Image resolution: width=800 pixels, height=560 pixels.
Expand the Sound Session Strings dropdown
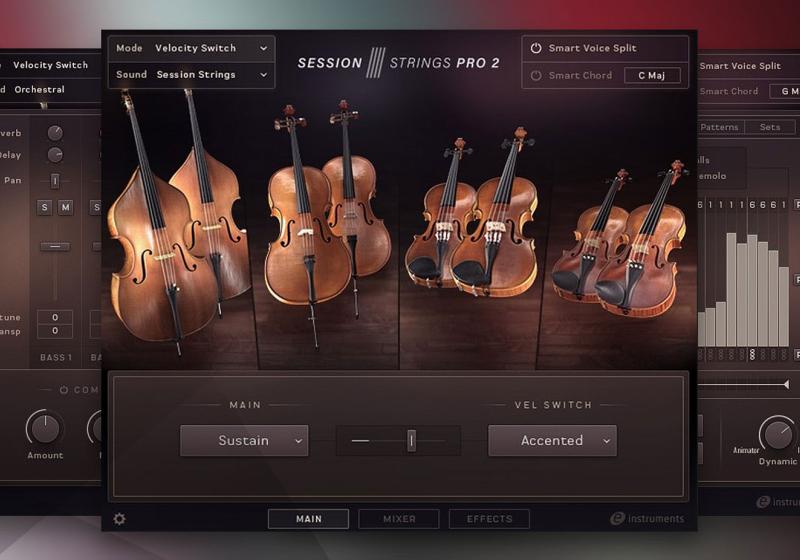point(192,75)
